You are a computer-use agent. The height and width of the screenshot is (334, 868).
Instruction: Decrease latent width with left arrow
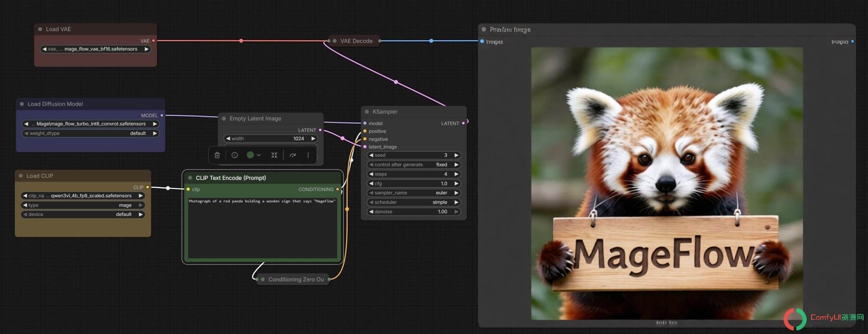(228, 139)
